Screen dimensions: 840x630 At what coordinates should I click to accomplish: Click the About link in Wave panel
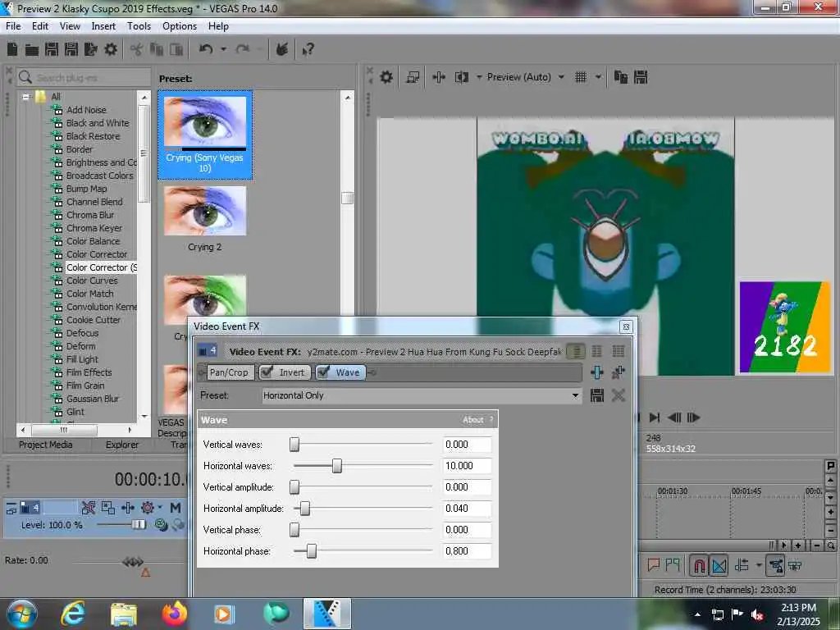pos(473,420)
